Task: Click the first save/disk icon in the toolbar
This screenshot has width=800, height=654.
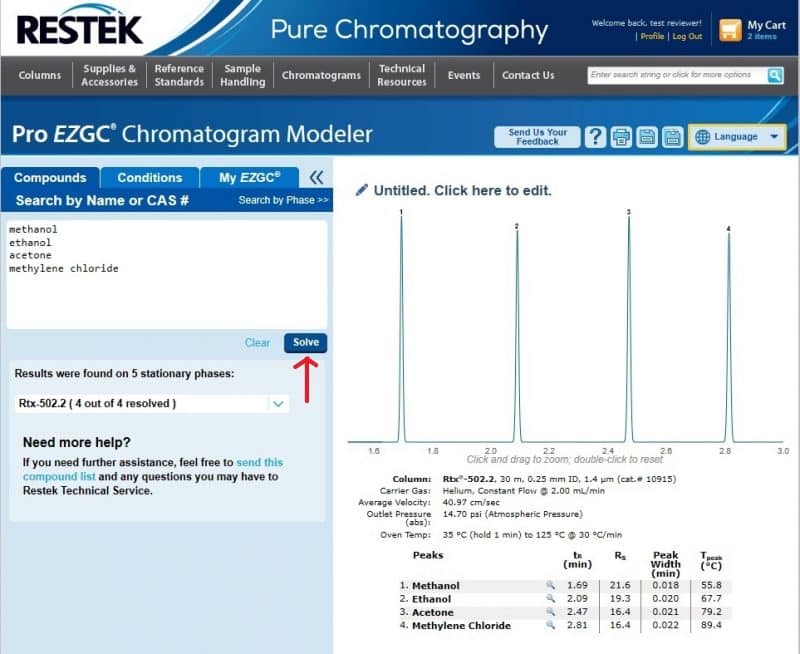Action: point(646,135)
